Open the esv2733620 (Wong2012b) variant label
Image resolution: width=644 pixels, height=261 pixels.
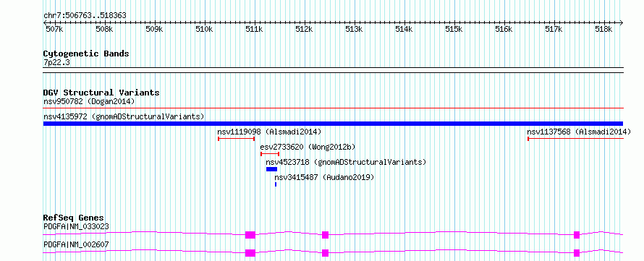pyautogui.click(x=308, y=147)
